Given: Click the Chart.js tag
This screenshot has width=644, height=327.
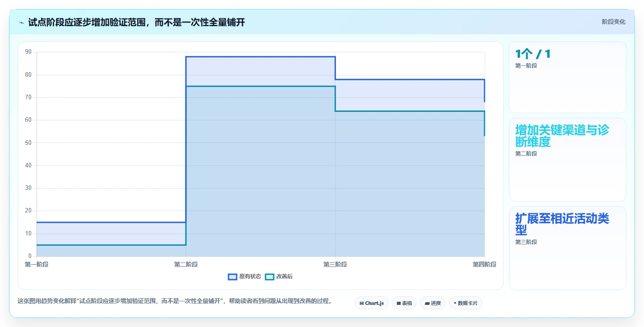Looking at the screenshot, I should (372, 303).
